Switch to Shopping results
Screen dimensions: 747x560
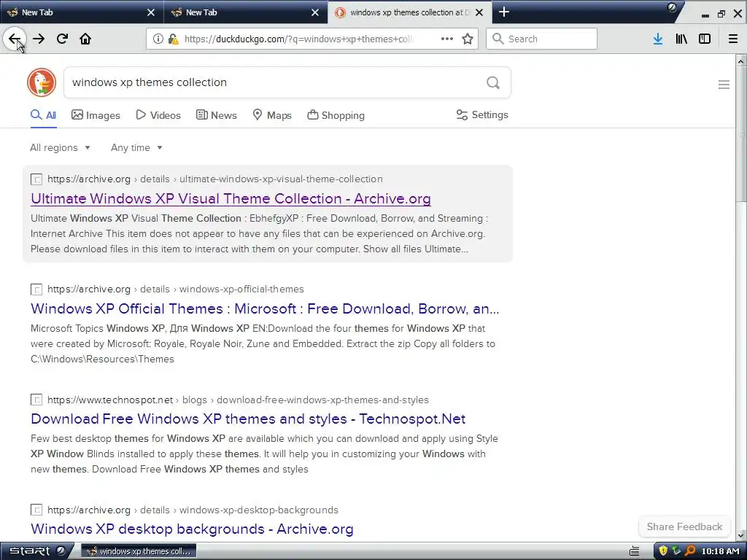point(336,115)
